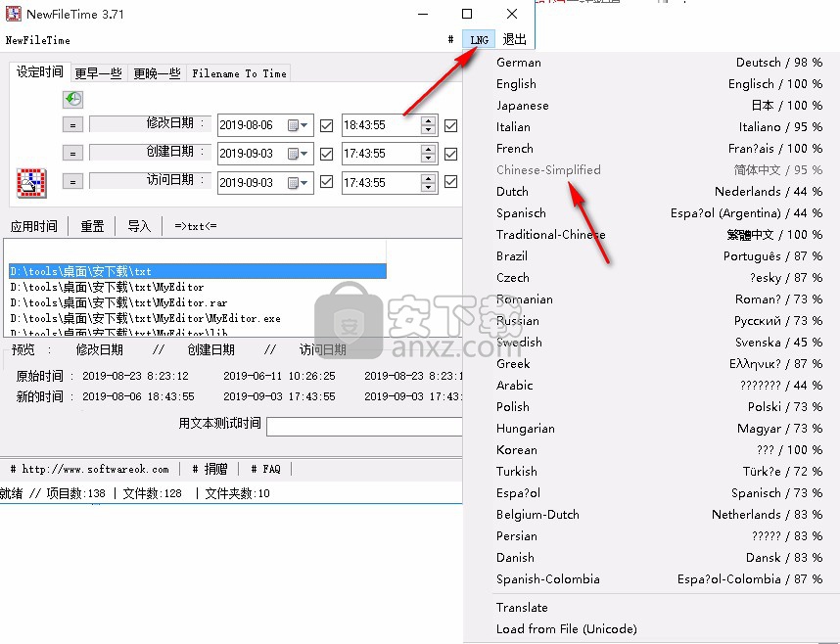Select the MyEditor.rar file row
Screen dimensions: 840x644
coord(198,302)
